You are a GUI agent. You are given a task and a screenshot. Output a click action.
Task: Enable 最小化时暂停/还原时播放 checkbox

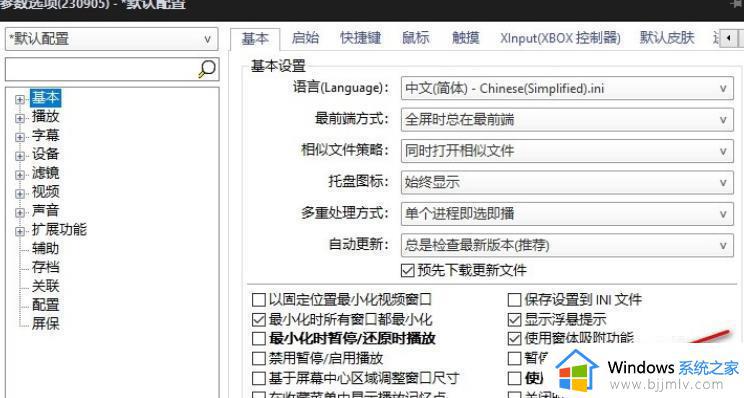pyautogui.click(x=259, y=339)
